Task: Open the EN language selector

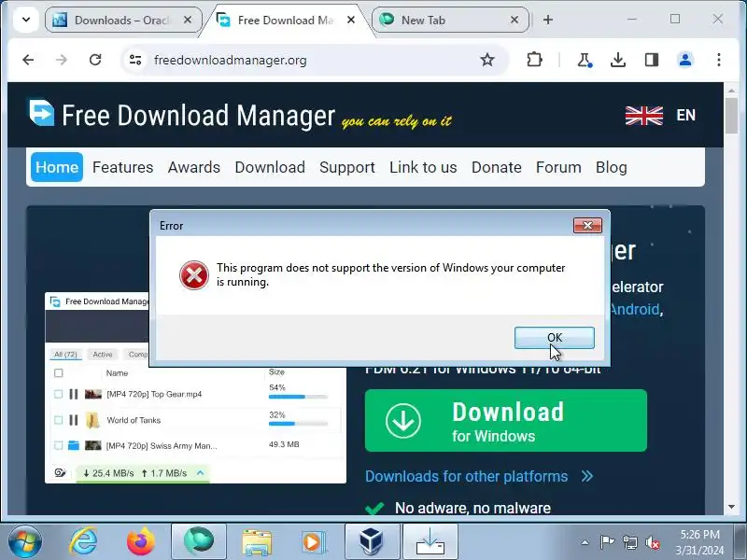Action: [685, 115]
